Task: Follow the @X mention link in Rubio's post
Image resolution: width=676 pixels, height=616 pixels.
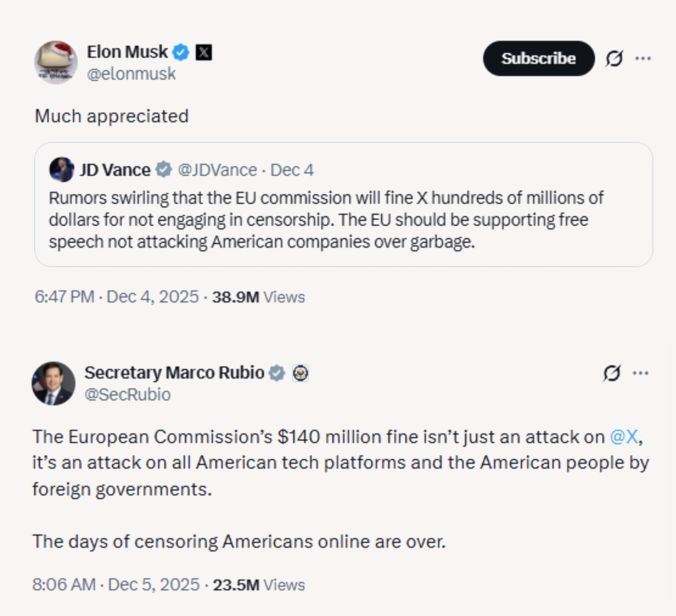Action: 624,436
